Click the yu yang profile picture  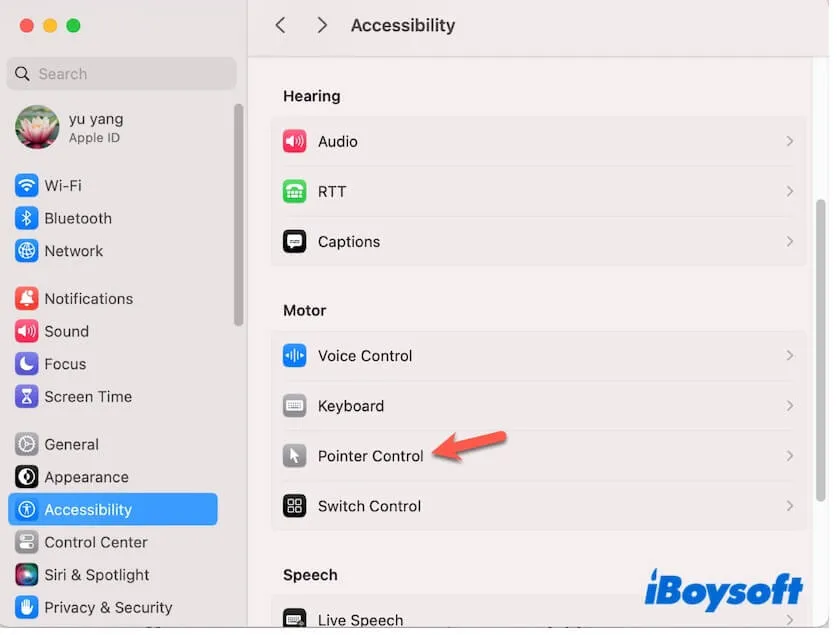37,127
